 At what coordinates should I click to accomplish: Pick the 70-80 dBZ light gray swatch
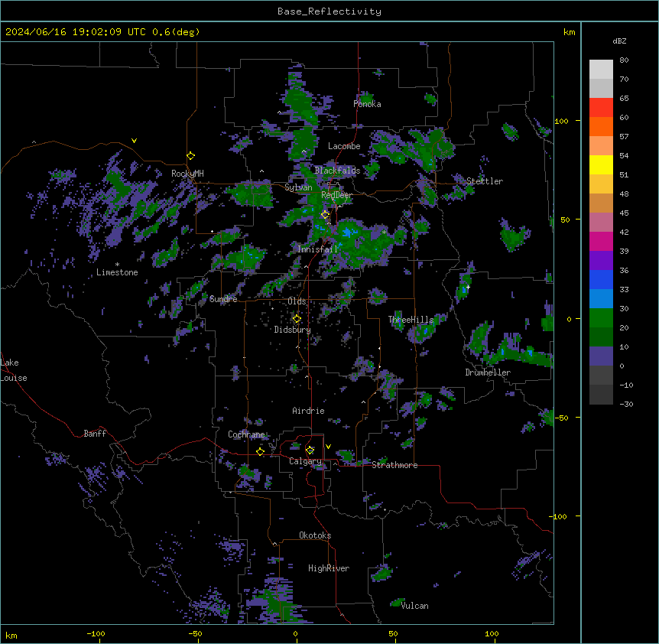click(601, 70)
